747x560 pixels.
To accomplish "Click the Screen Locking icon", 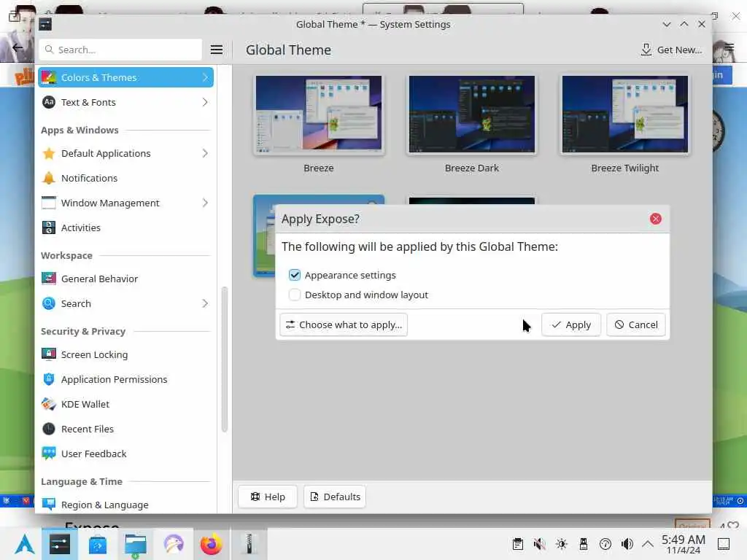I will [49, 354].
